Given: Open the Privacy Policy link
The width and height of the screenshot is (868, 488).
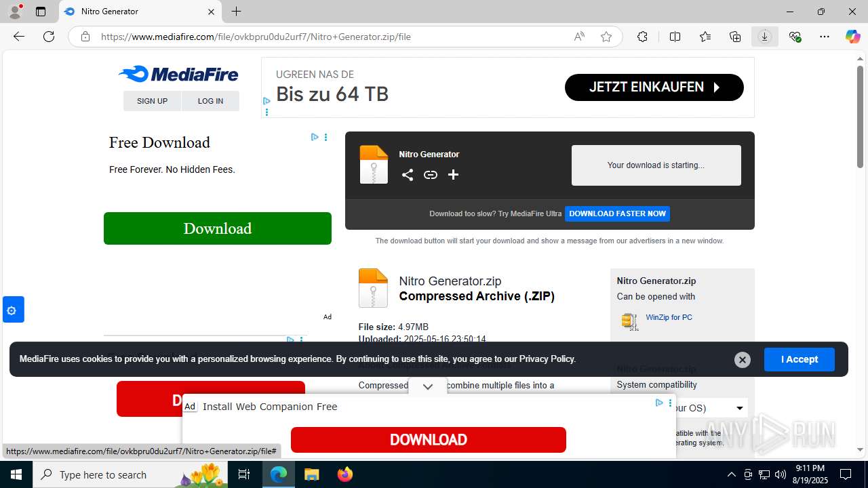Looking at the screenshot, I should (547, 359).
